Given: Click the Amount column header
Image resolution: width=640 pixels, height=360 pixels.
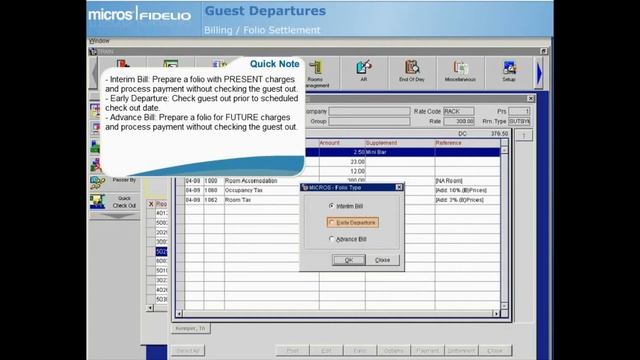Looking at the screenshot, I should pos(342,143).
